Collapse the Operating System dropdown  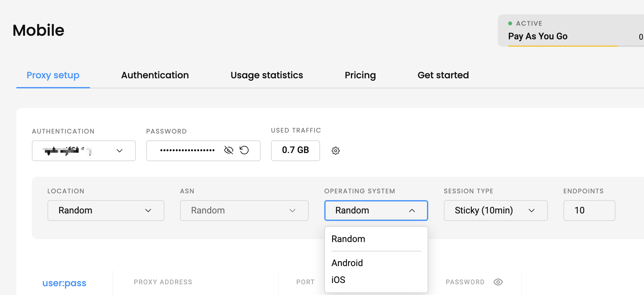[x=376, y=211]
